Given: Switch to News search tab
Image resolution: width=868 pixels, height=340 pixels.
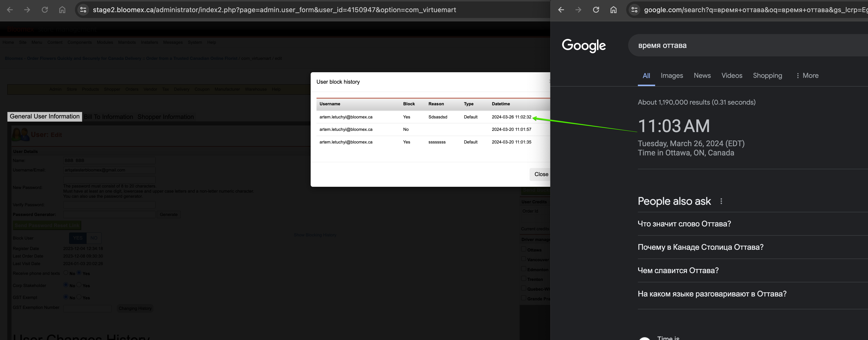Looking at the screenshot, I should coord(702,75).
